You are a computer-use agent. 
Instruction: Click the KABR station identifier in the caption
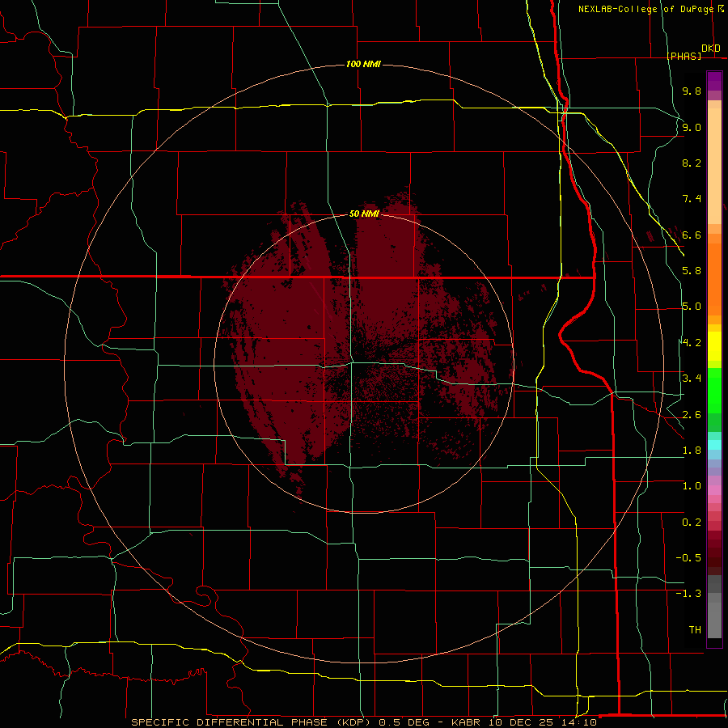pyautogui.click(x=467, y=722)
